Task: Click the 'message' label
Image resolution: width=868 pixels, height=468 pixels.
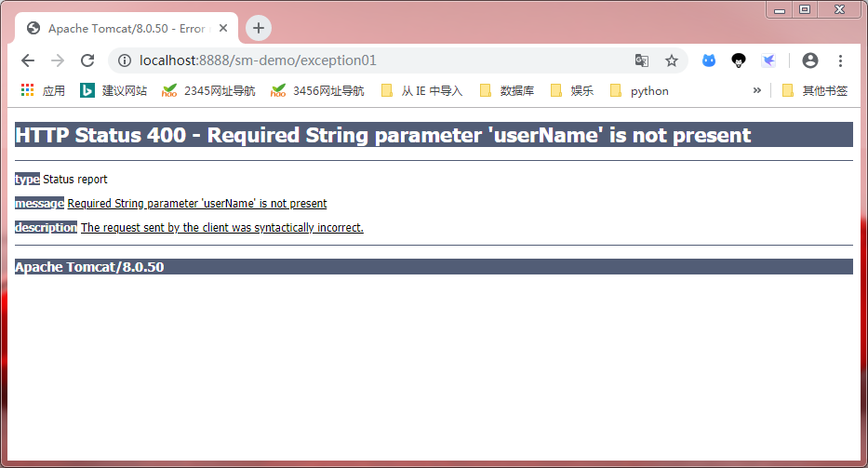Action: click(x=39, y=203)
